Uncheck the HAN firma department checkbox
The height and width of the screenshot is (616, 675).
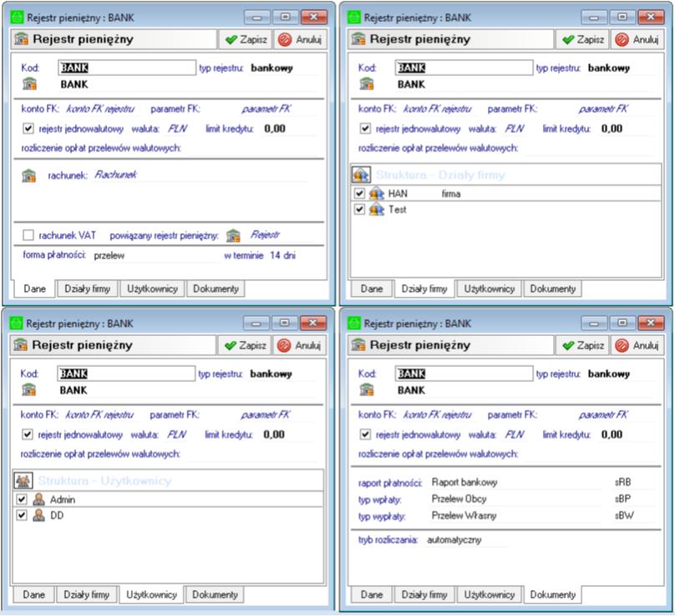[359, 194]
